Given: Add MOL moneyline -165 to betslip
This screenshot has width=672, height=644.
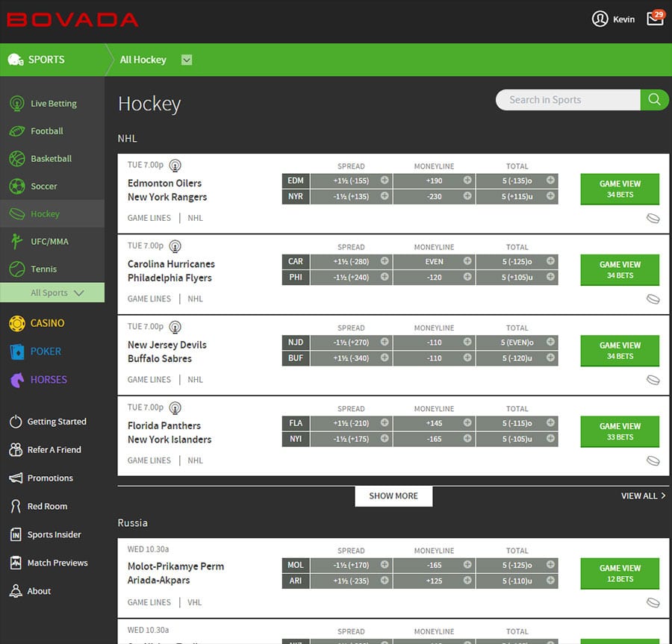Looking at the screenshot, I should point(434,565).
